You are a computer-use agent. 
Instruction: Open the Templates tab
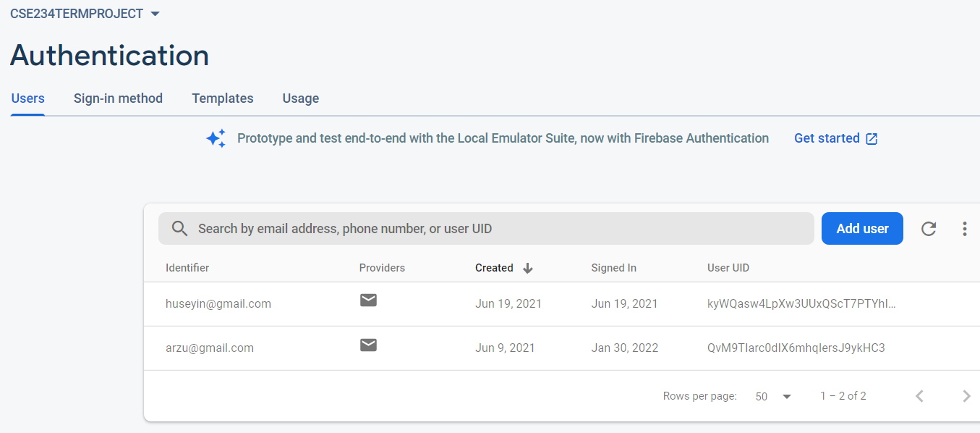tap(223, 98)
